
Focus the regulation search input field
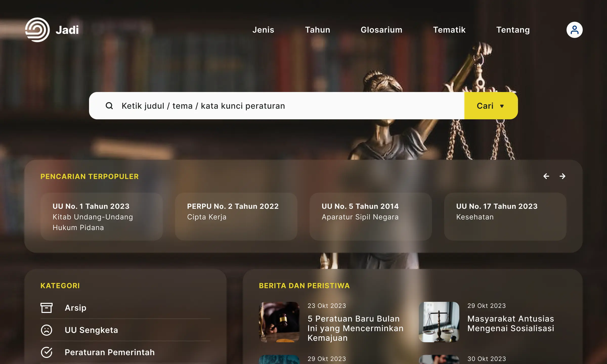(277, 106)
